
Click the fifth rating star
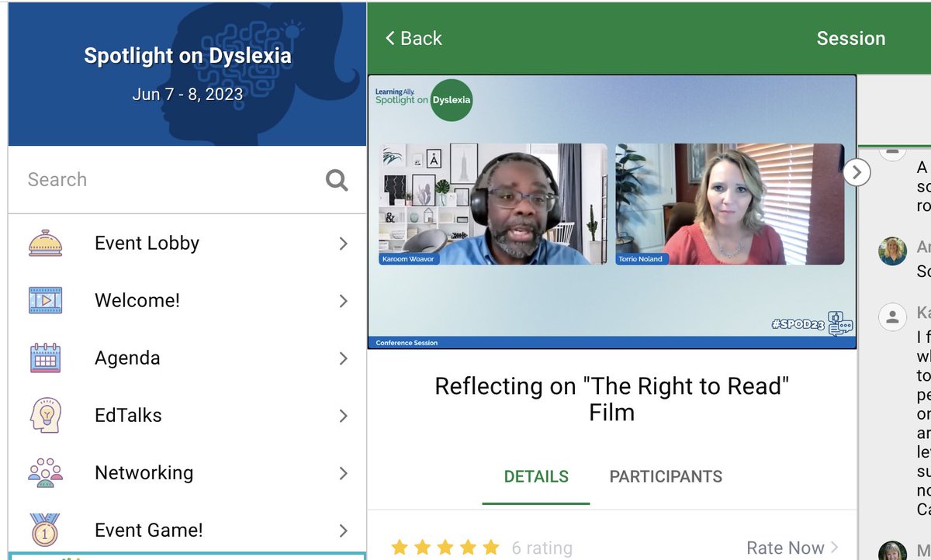click(490, 548)
